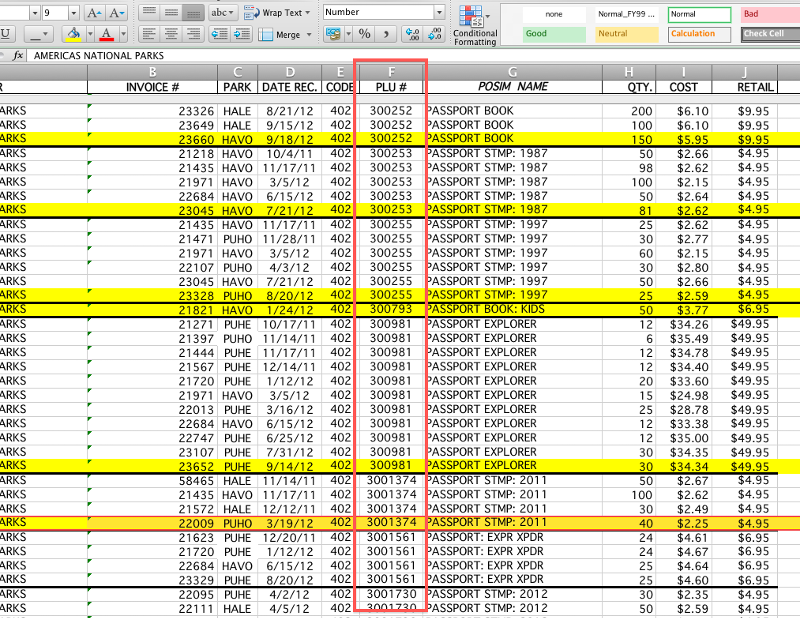The height and width of the screenshot is (618, 800).
Task: Select PLU cell 300793
Action: (391, 309)
